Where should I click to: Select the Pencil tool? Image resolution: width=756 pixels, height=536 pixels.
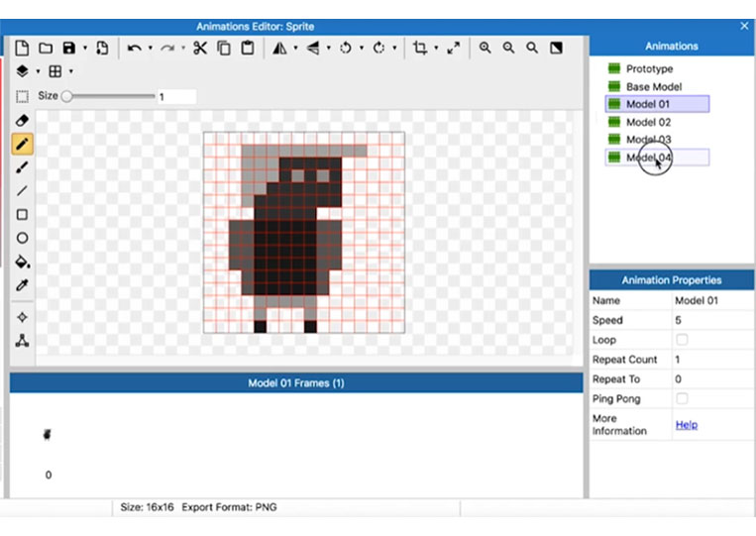pos(22,144)
